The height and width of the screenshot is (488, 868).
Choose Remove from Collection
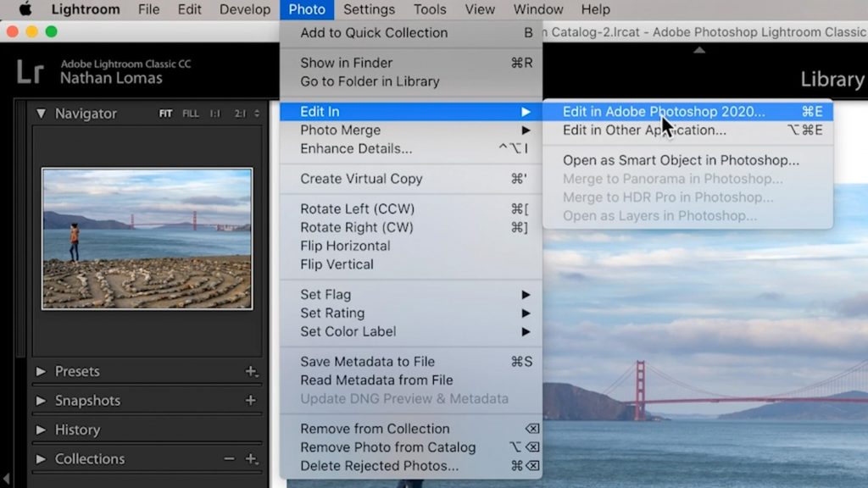pyautogui.click(x=411, y=429)
